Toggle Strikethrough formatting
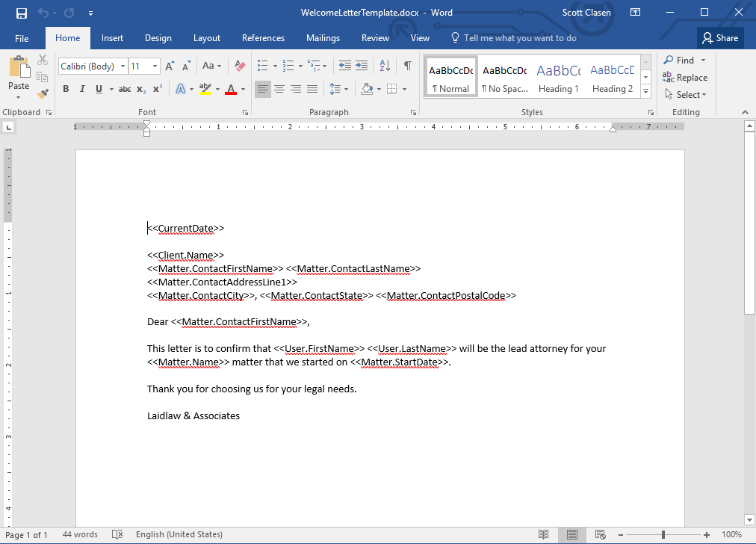This screenshot has width=756, height=544. (x=125, y=89)
